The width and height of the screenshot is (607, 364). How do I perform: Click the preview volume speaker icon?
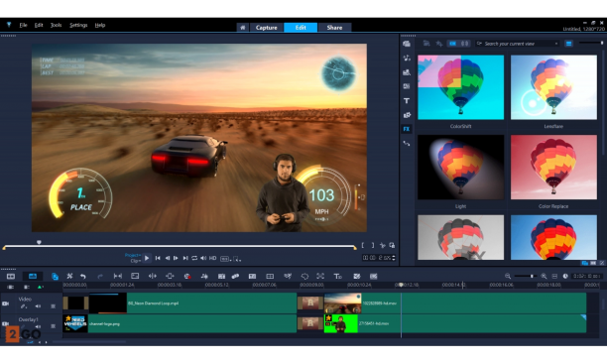click(x=203, y=258)
